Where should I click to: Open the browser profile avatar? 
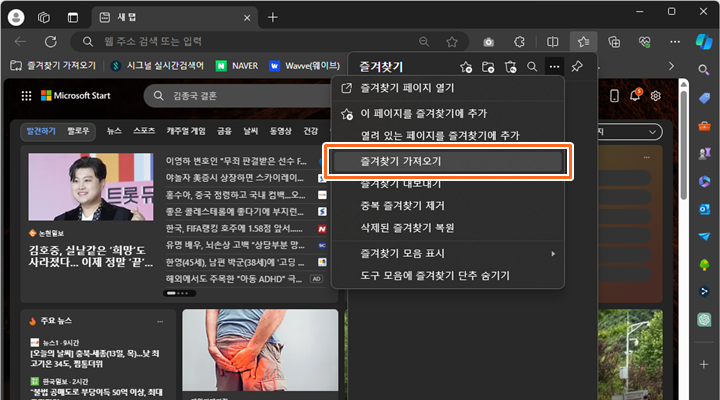click(16, 17)
